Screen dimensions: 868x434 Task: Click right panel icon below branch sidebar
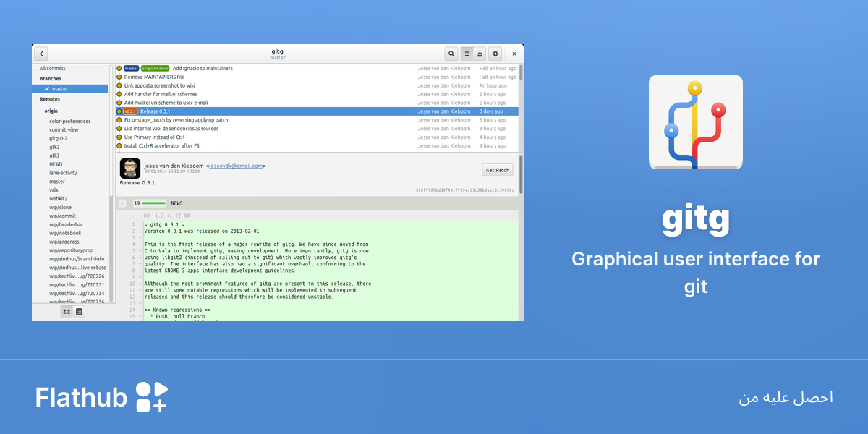(x=79, y=312)
